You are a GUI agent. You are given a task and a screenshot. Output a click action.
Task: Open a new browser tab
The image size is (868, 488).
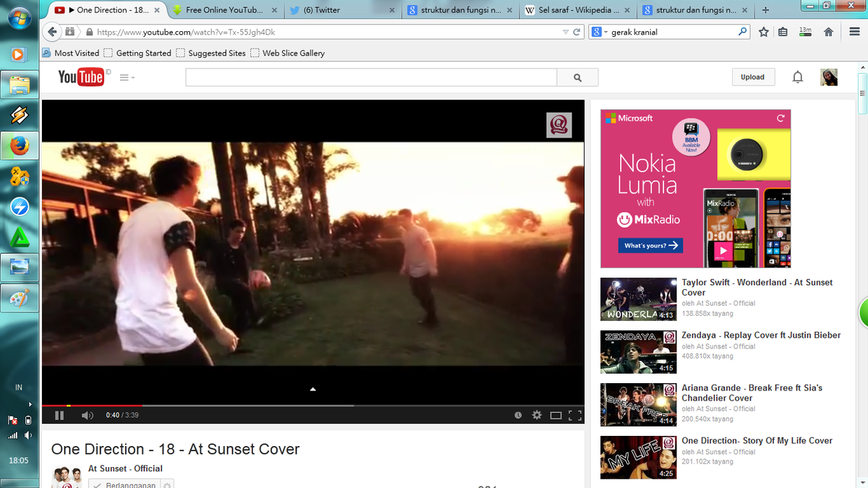coord(765,10)
